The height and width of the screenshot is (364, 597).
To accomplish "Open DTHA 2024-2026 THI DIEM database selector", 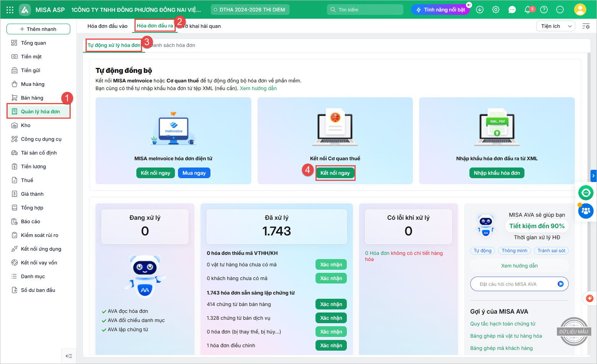I will (250, 10).
